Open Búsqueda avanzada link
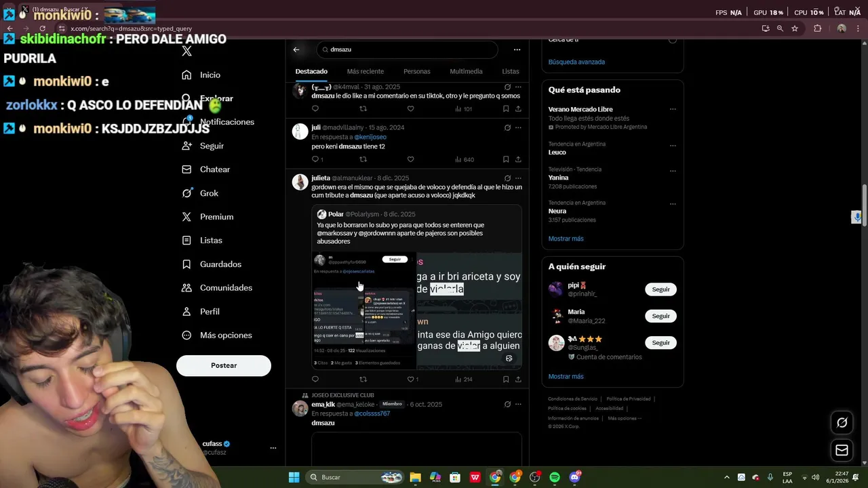868x488 pixels. coord(576,62)
